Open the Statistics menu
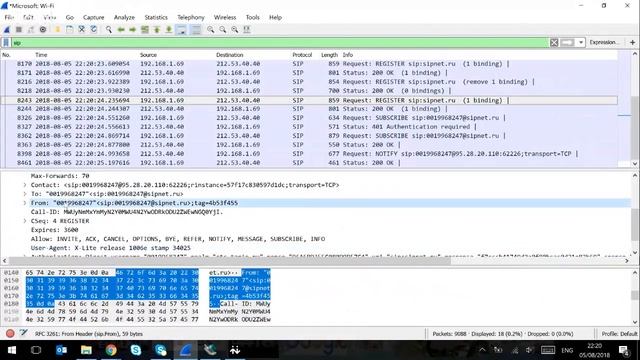Image resolution: width=640 pixels, height=360 pixels. pyautogui.click(x=156, y=18)
